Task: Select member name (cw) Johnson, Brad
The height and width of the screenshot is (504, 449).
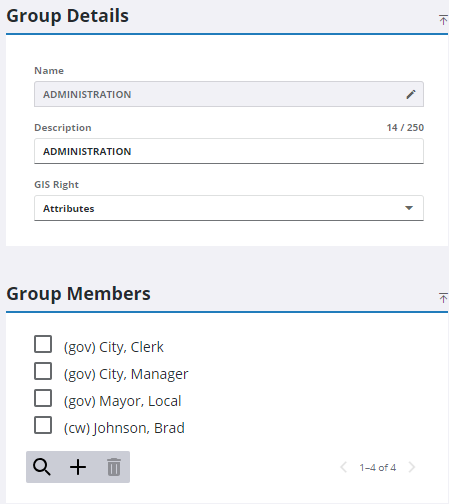Action: point(124,428)
